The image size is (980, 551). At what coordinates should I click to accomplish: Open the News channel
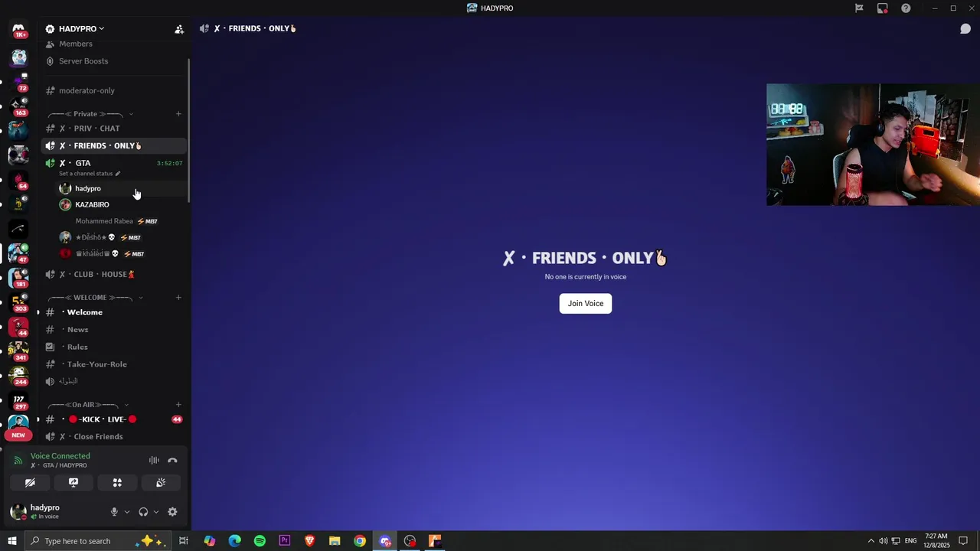point(114,330)
